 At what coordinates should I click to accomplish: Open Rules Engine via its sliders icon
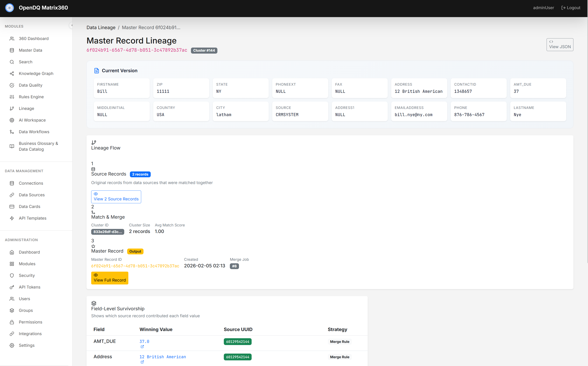tap(12, 97)
